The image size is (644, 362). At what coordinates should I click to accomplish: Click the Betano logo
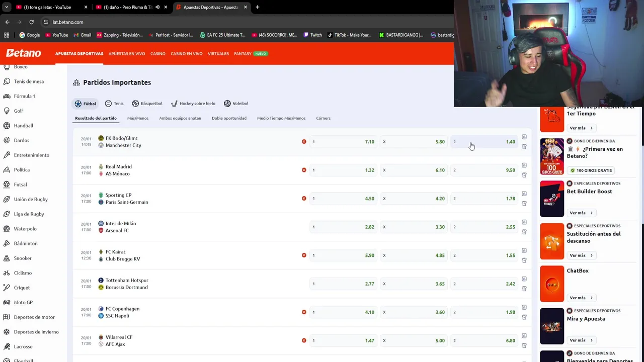point(23,53)
